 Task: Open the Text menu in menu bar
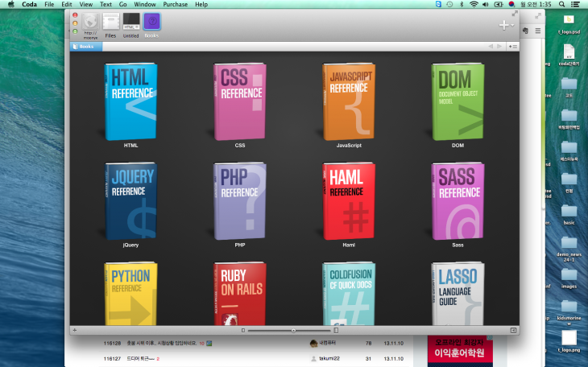[x=106, y=4]
